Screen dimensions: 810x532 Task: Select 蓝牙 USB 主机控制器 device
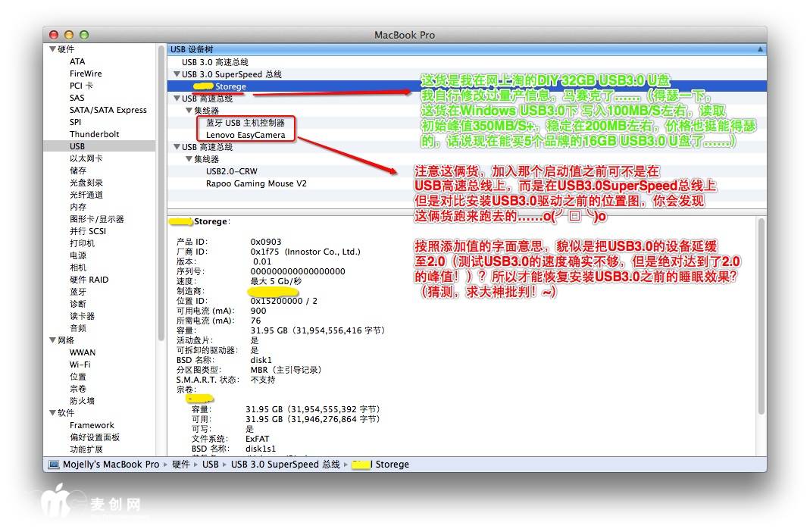(245, 123)
